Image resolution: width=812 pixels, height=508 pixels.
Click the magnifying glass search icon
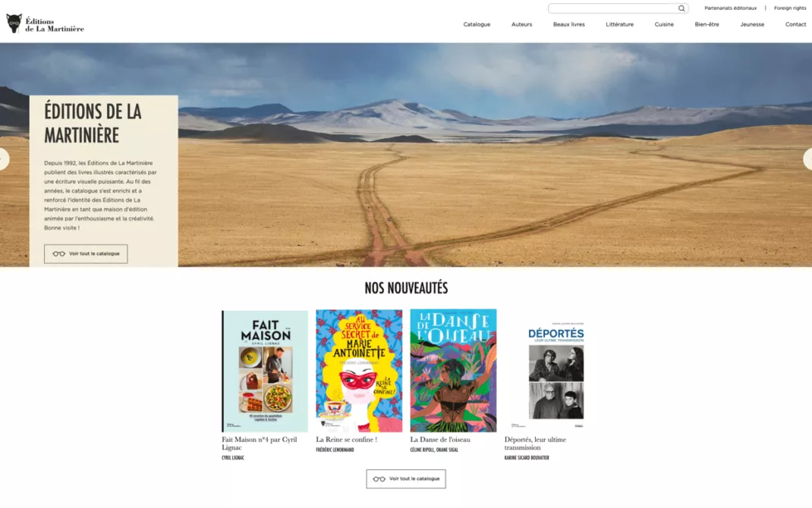pos(681,8)
